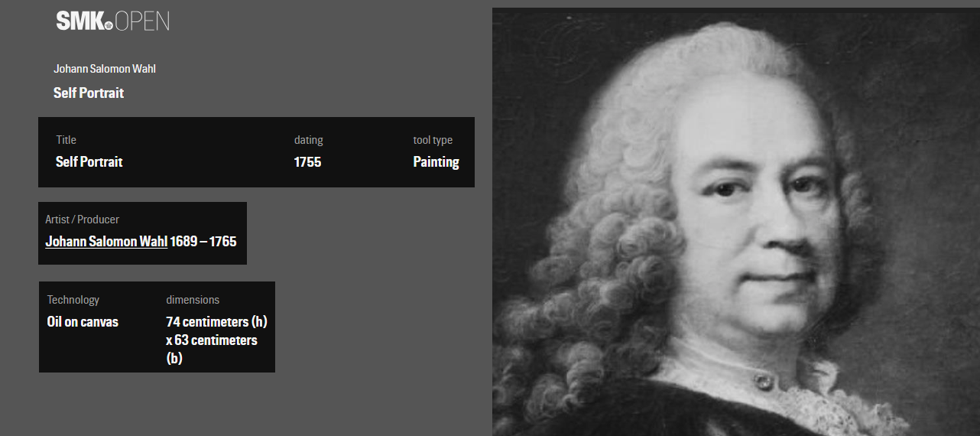Click the Technology field label
980x436 pixels.
point(73,300)
